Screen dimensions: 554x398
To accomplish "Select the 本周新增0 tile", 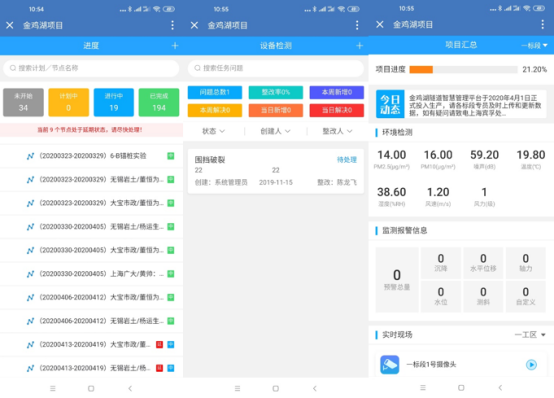I will tap(337, 92).
